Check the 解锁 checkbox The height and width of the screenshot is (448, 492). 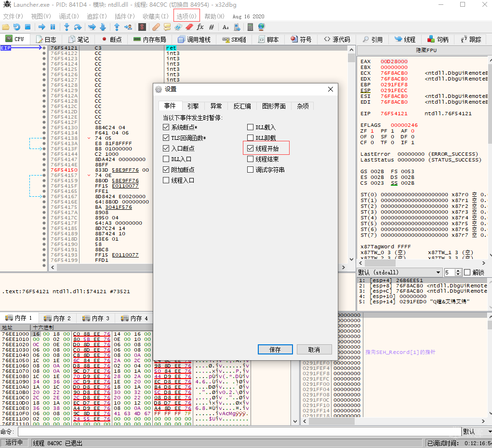tap(467, 272)
